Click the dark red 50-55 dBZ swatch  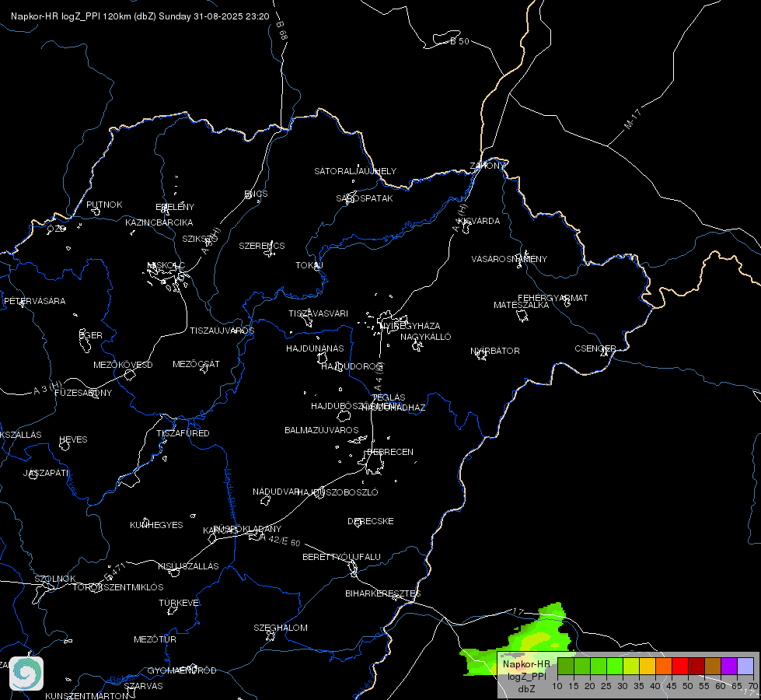696,666
